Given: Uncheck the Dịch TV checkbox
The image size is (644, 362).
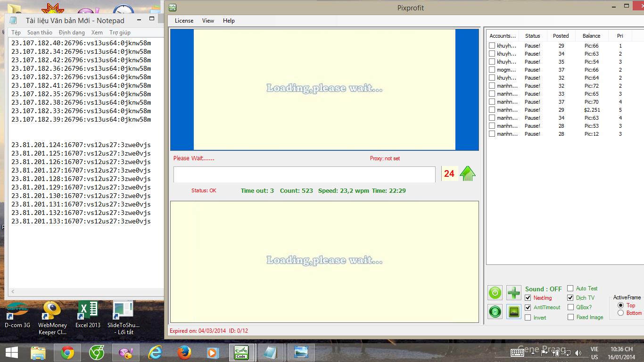Looking at the screenshot, I should 570,298.
